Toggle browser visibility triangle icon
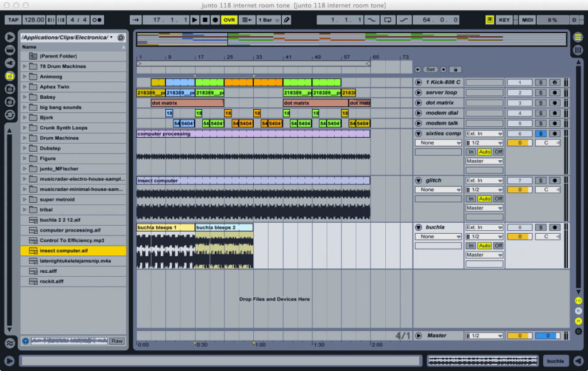Screen dimensions: 588x371 10,37
